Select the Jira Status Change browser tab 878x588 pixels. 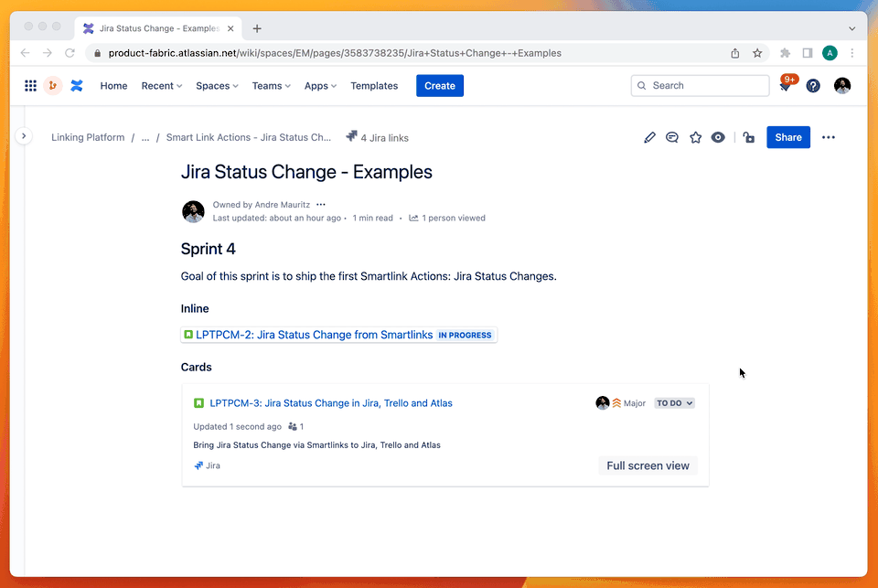coord(158,28)
